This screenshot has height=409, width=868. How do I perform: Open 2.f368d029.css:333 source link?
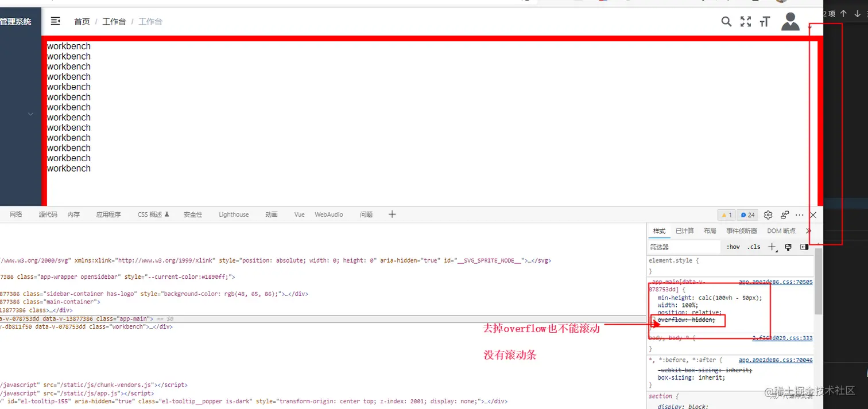pyautogui.click(x=782, y=338)
